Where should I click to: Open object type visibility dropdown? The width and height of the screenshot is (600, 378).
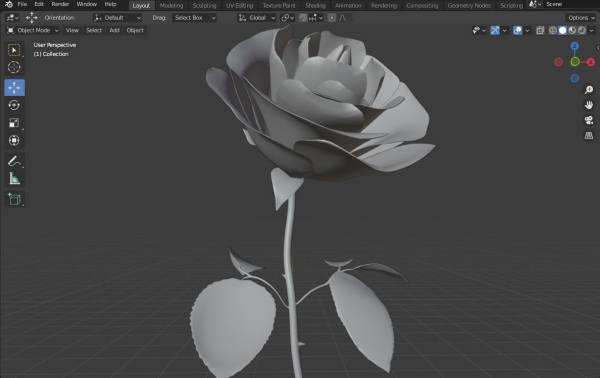point(479,30)
